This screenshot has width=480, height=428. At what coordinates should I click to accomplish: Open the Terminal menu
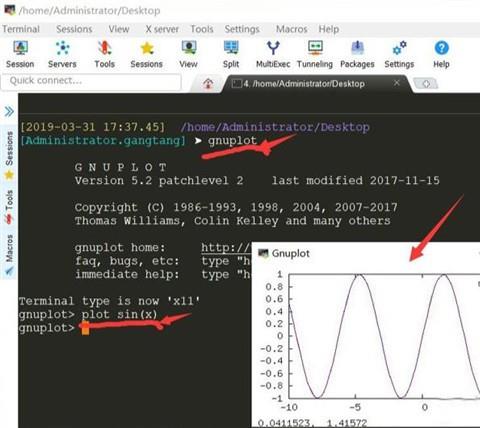point(21,29)
